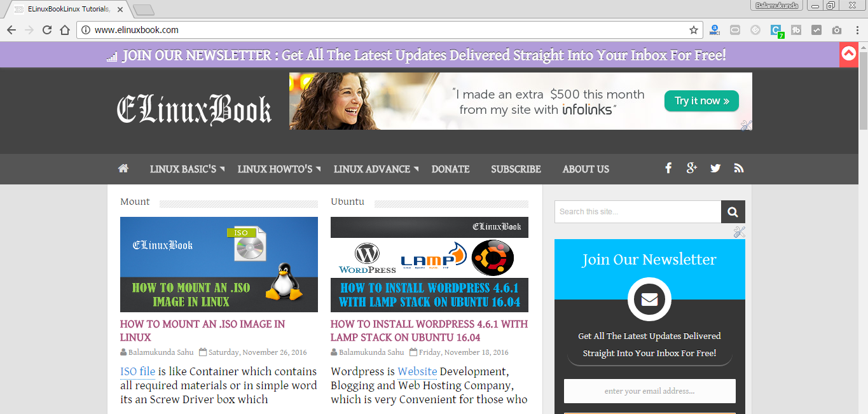Open the Chrome three-dot menu
The image size is (868, 414).
point(857,30)
